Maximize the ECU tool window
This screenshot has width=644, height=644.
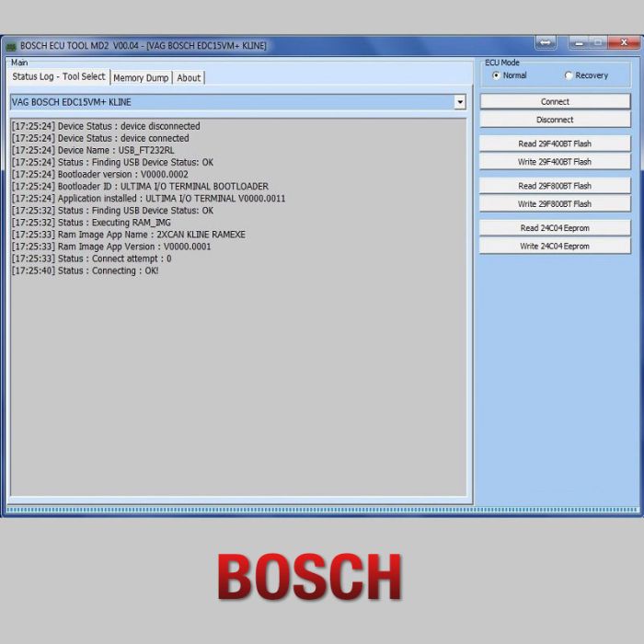[x=598, y=42]
